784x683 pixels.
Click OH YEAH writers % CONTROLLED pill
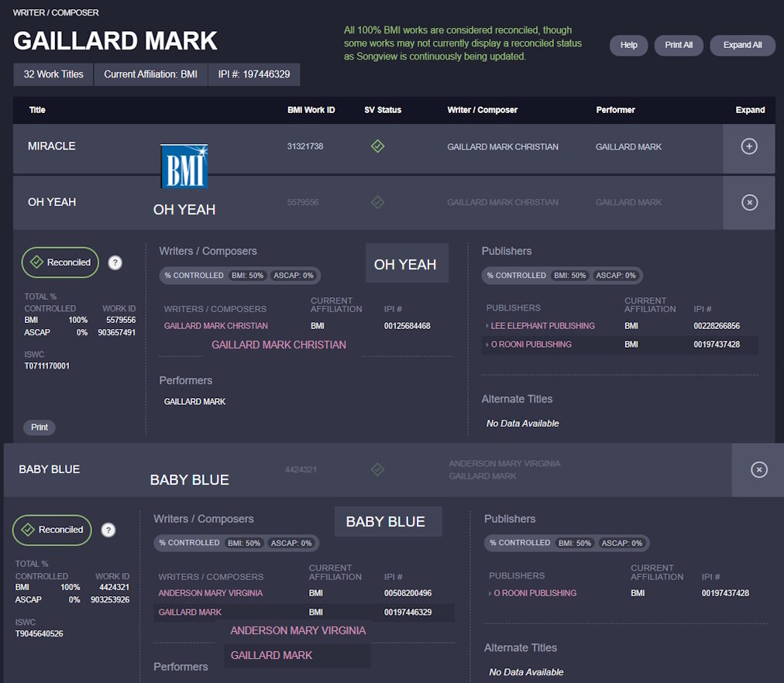tap(240, 276)
